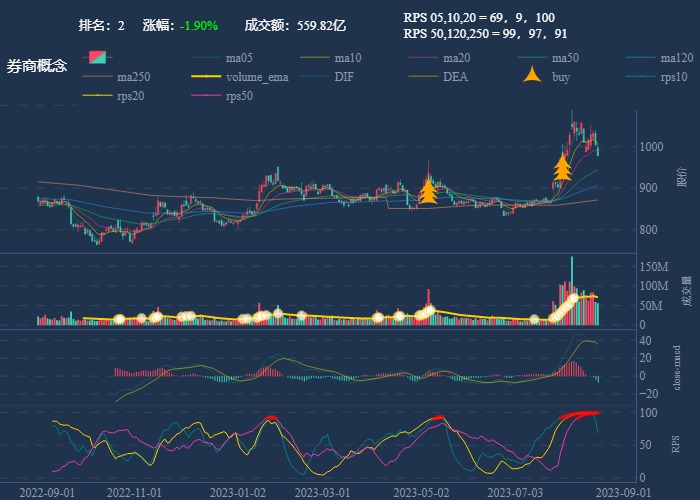Disable the ma20 moving average
This screenshot has width=700, height=500.
(426, 58)
